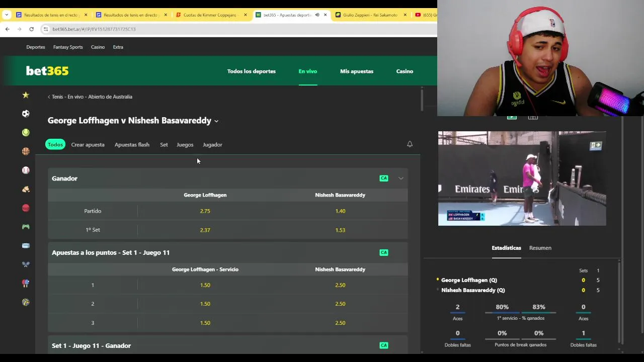The image size is (644, 362).
Task: Open Todos los deportes
Action: click(x=252, y=71)
